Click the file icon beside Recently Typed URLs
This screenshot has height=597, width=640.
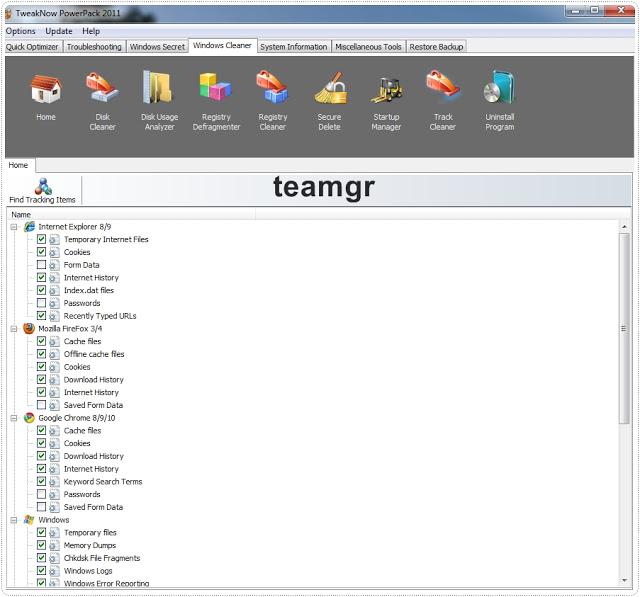[54, 316]
